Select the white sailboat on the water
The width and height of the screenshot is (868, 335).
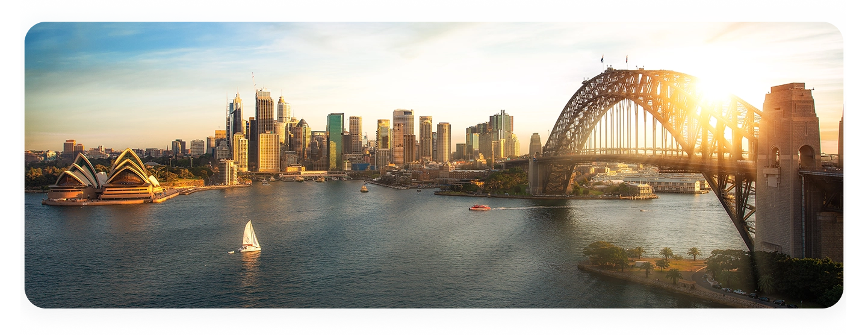(x=249, y=237)
